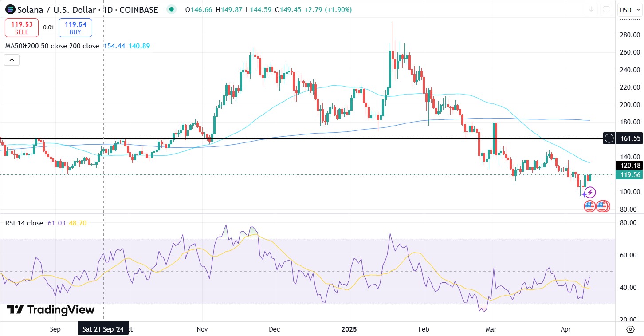Click the Nov label on time axis
Image resolution: width=644 pixels, height=336 pixels.
202,329
